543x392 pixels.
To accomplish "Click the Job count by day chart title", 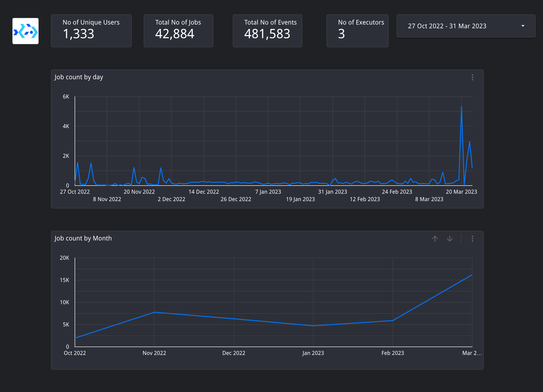I will click(x=79, y=77).
